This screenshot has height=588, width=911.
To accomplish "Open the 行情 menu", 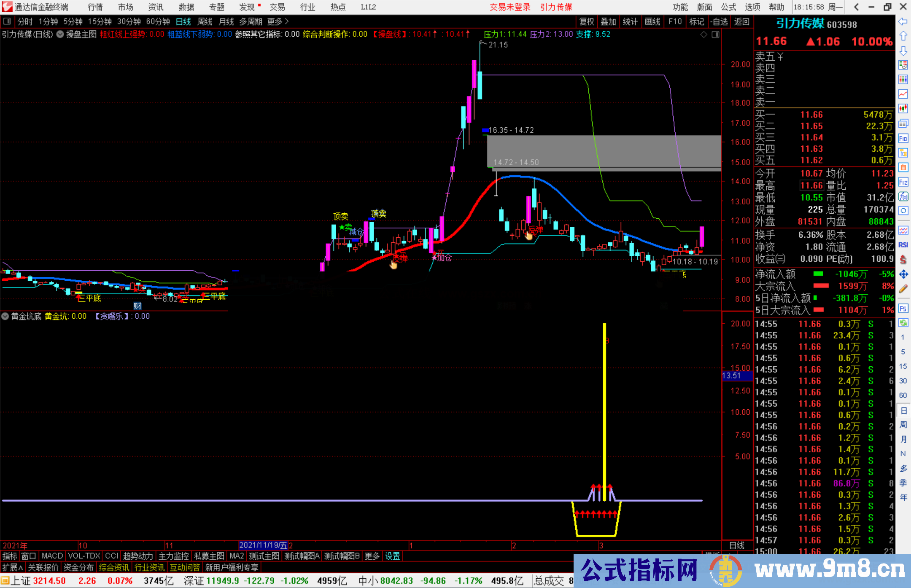I will 95,7.
